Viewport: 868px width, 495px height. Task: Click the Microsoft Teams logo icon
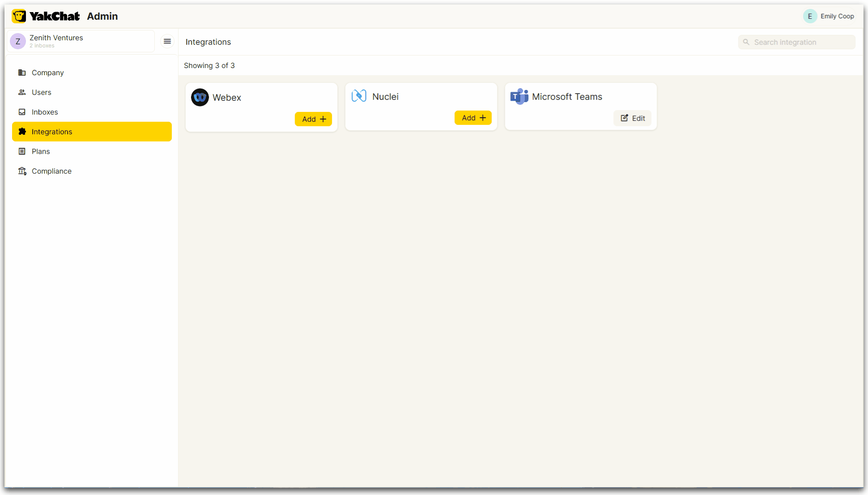(x=519, y=96)
